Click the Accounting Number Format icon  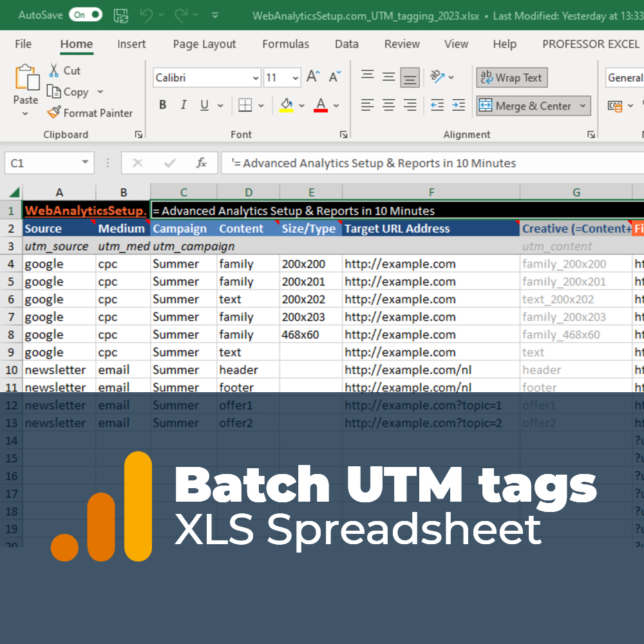[x=615, y=106]
